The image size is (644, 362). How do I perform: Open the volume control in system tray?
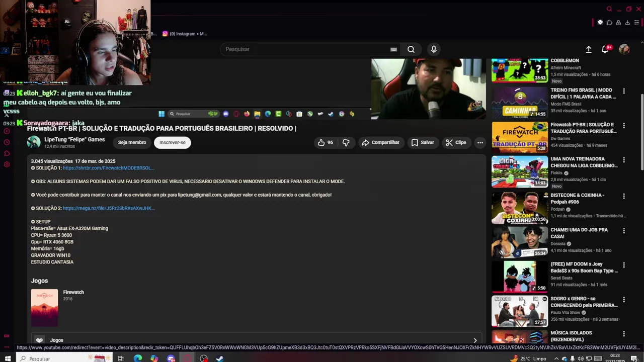point(581,359)
